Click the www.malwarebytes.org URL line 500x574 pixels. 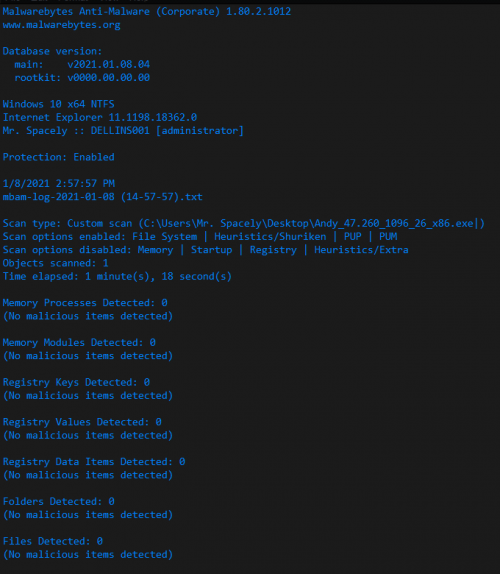(x=61, y=25)
